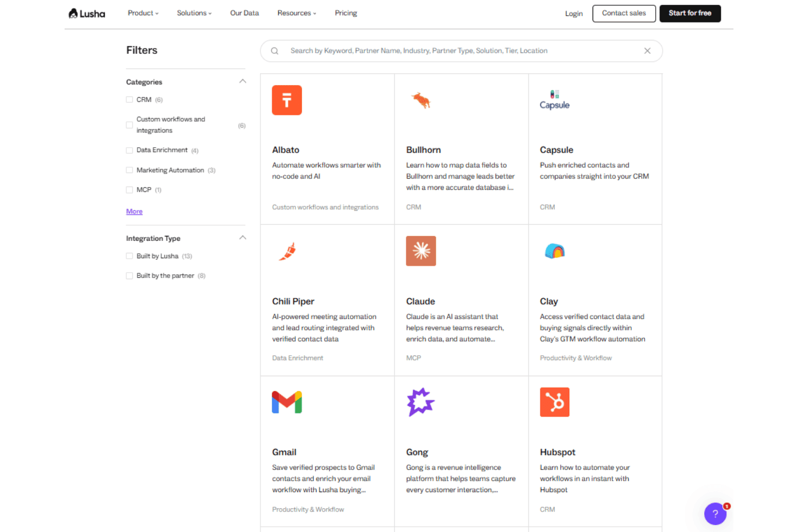Click the Lusha logo in the header
This screenshot has width=798, height=532.
pyautogui.click(x=87, y=13)
